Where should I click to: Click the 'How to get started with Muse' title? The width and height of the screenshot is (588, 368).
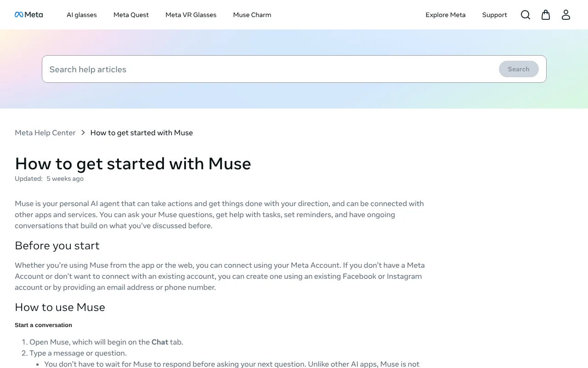coord(133,163)
